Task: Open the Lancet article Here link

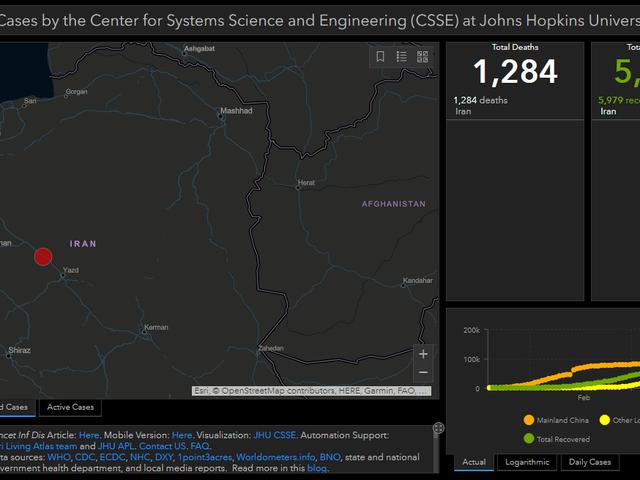Action: (x=89, y=435)
